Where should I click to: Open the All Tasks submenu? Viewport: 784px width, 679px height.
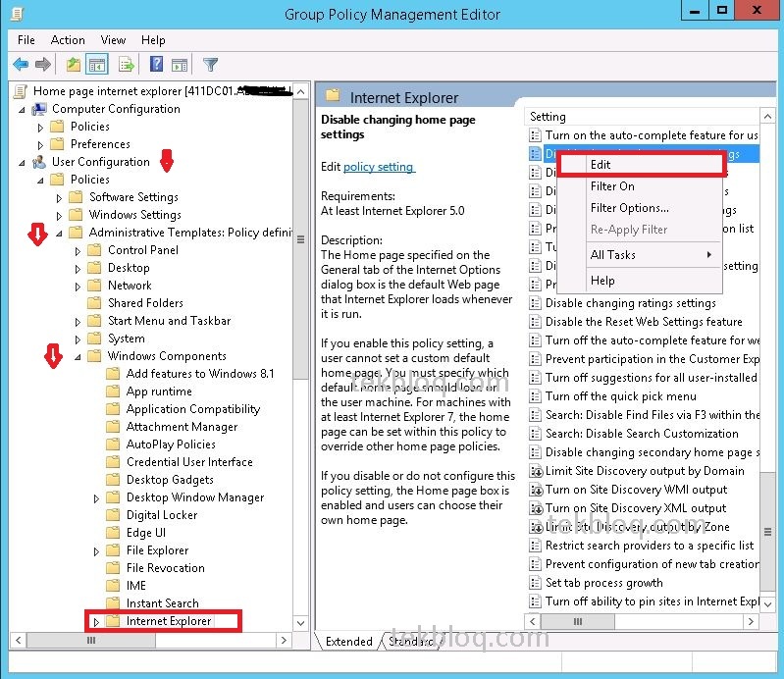tap(641, 255)
